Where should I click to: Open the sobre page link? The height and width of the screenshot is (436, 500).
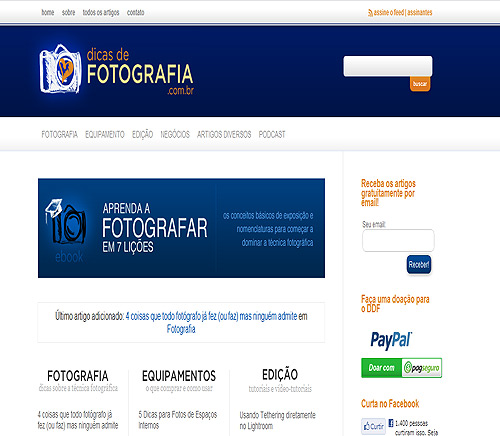pos(68,13)
